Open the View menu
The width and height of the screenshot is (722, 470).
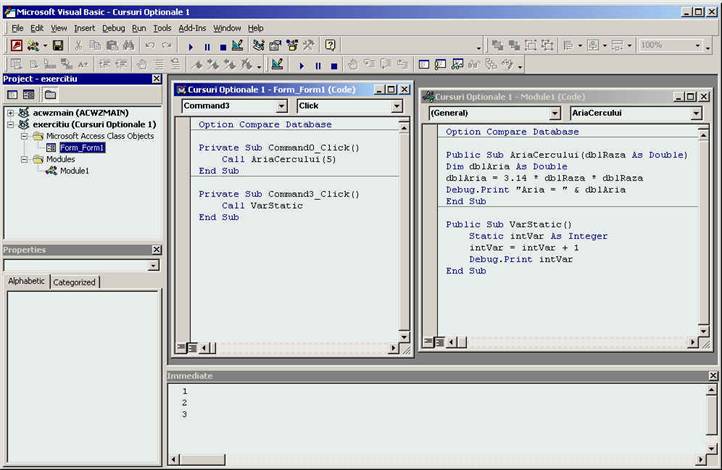(x=58, y=28)
